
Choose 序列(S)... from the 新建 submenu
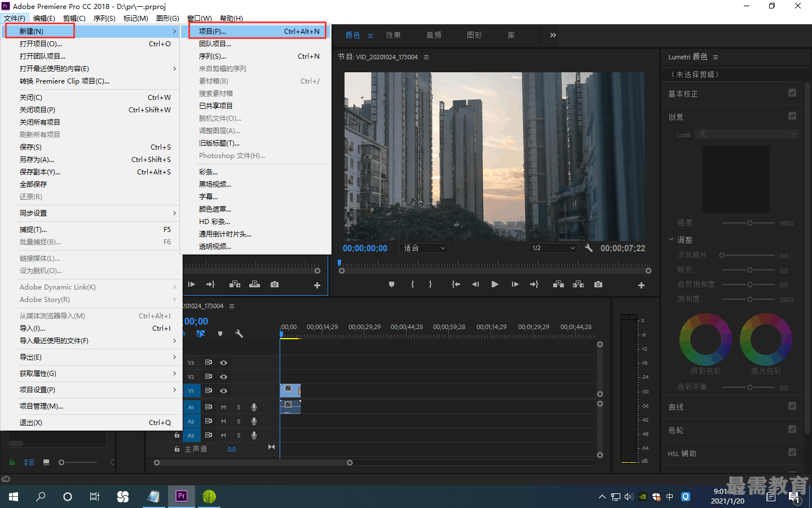click(x=255, y=56)
